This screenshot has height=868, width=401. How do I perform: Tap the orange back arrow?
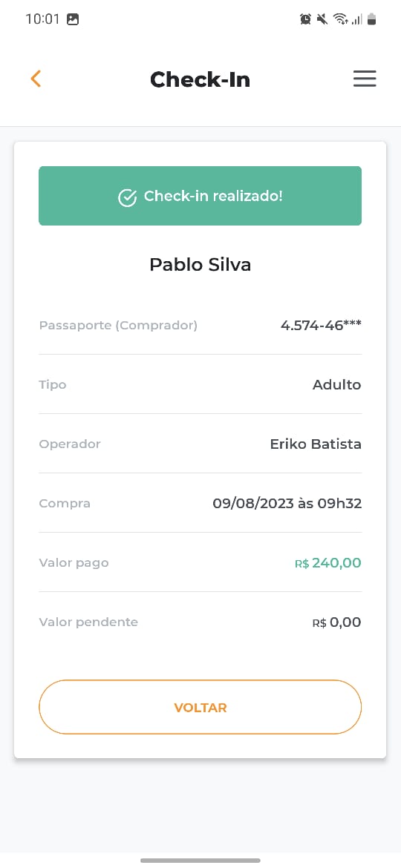[x=36, y=79]
